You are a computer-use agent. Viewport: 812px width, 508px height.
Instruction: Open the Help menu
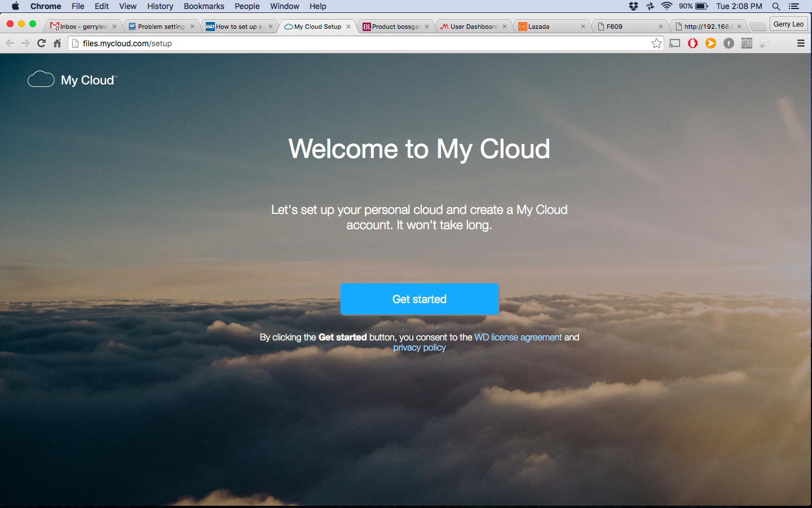point(318,6)
